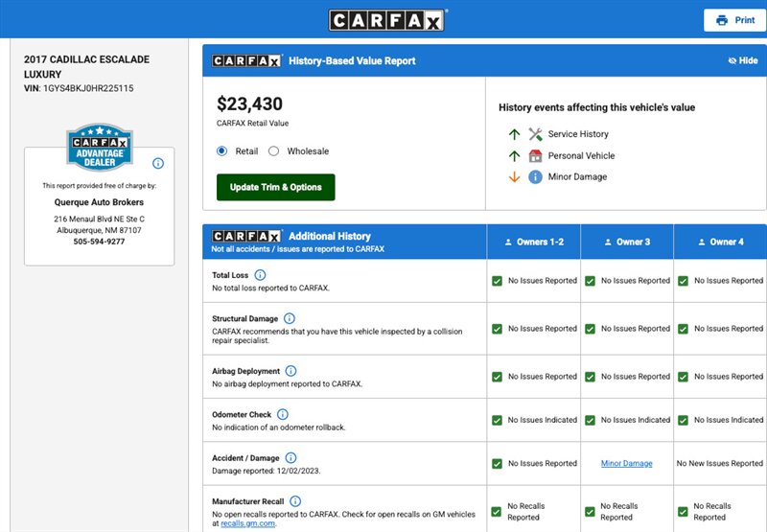Click the info icon beside Structural Damage
The image size is (767, 532).
coord(290,318)
